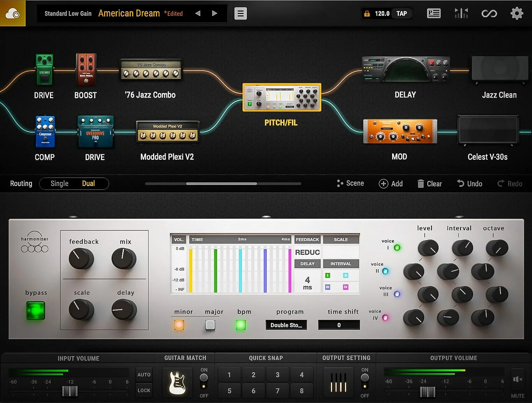Toggle the tempo lock icon
The width and height of the screenshot is (532, 403).
pyautogui.click(x=367, y=14)
